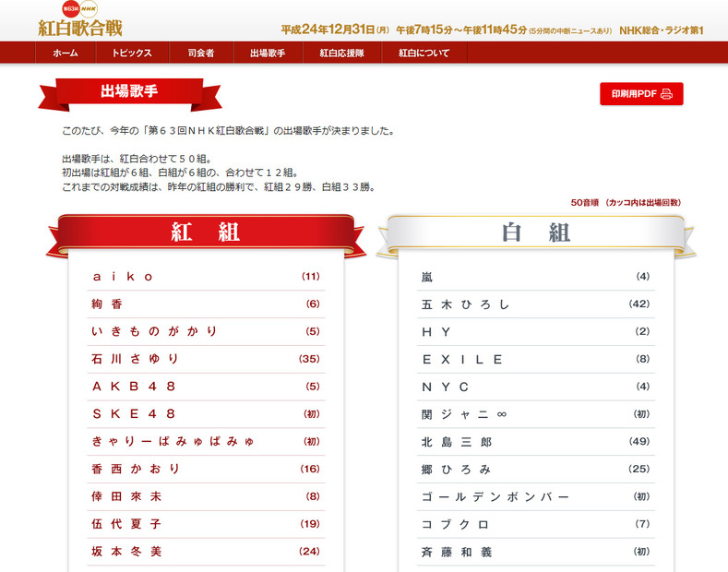Open the ホーム menu item
The image size is (728, 572).
[66, 53]
